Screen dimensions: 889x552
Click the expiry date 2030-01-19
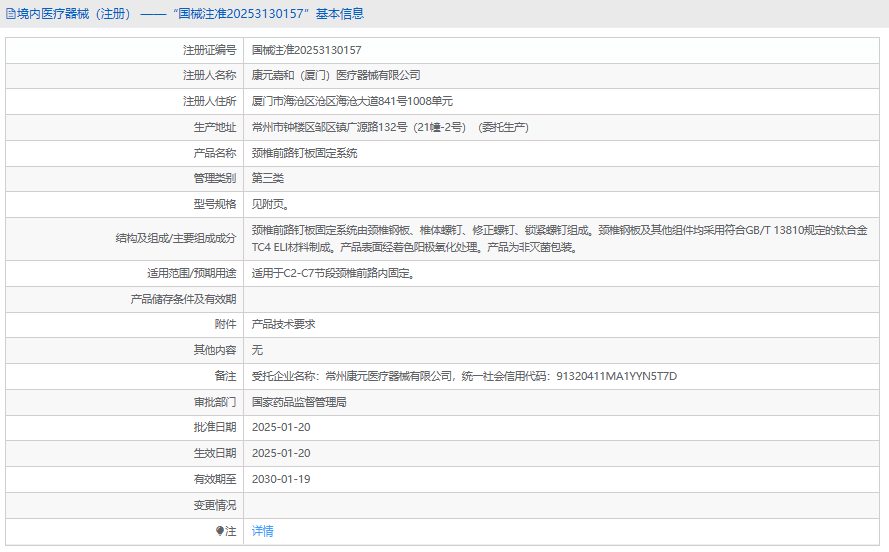[x=281, y=479]
